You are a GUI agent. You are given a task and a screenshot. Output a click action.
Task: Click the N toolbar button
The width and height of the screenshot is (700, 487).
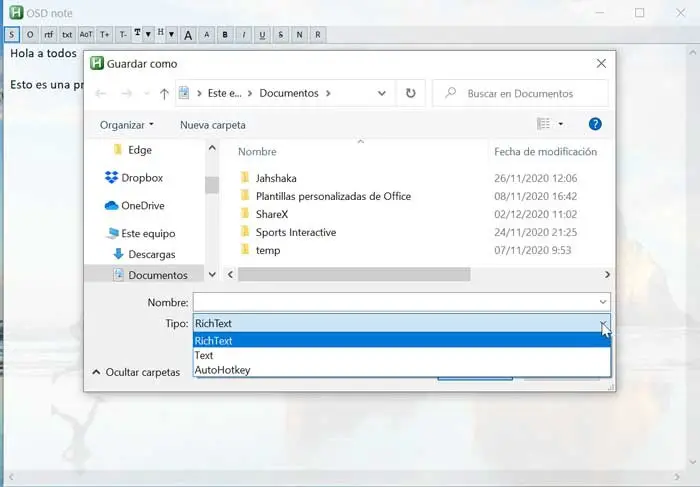pyautogui.click(x=300, y=34)
